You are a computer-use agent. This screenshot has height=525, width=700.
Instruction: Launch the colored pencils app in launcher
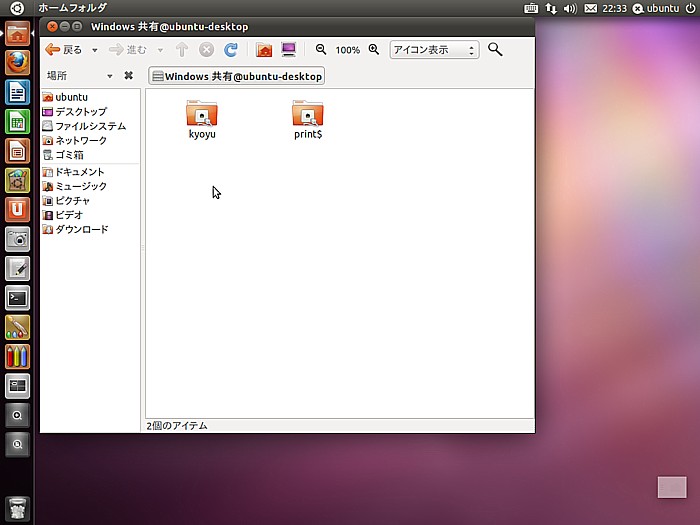point(17,357)
